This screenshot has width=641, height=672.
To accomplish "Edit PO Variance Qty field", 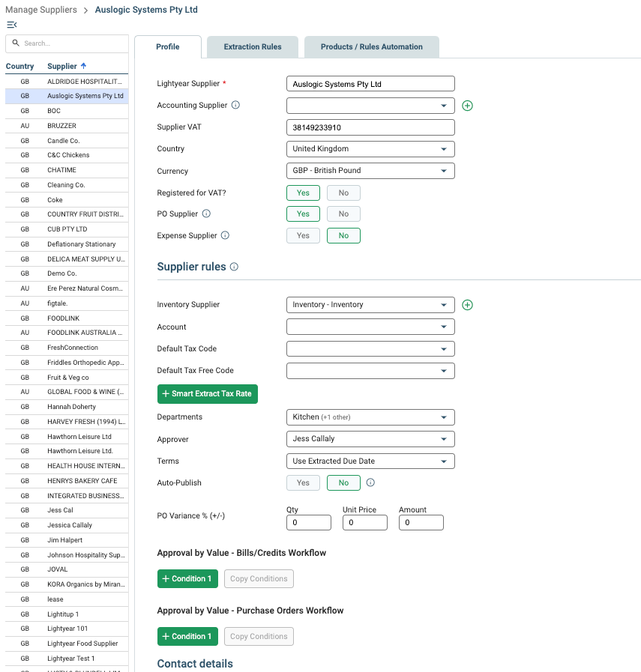I will (x=309, y=522).
